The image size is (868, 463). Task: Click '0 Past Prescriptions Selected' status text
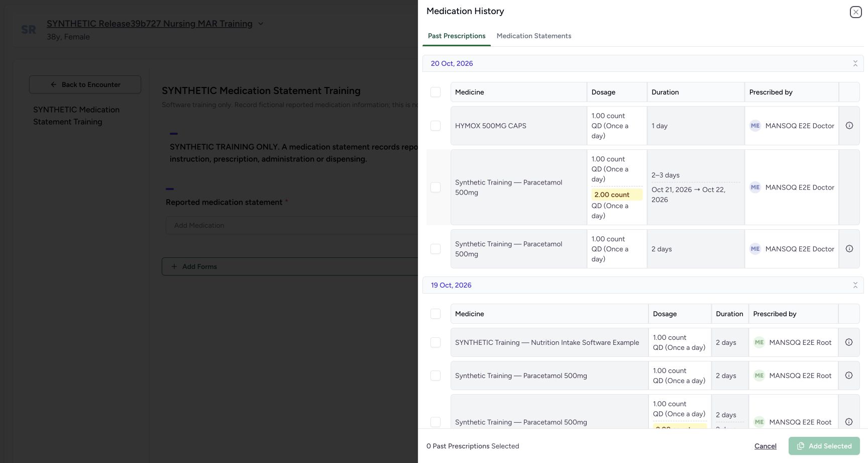[x=473, y=446]
